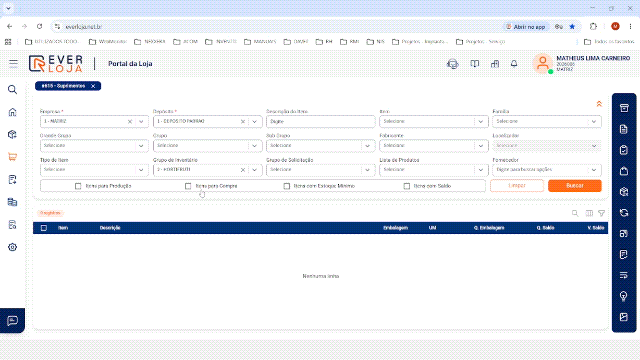The width and height of the screenshot is (640, 360).
Task: Click the refresh arrows icon in right toolbar
Action: pos(624,213)
